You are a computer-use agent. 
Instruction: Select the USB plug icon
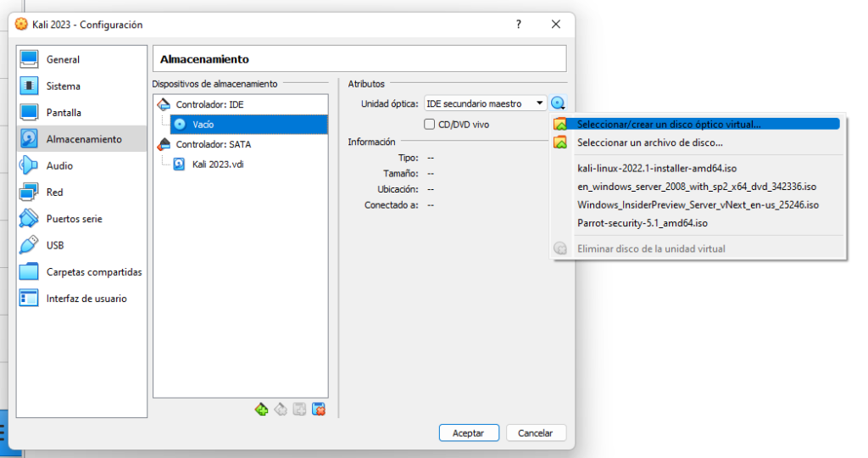(29, 245)
